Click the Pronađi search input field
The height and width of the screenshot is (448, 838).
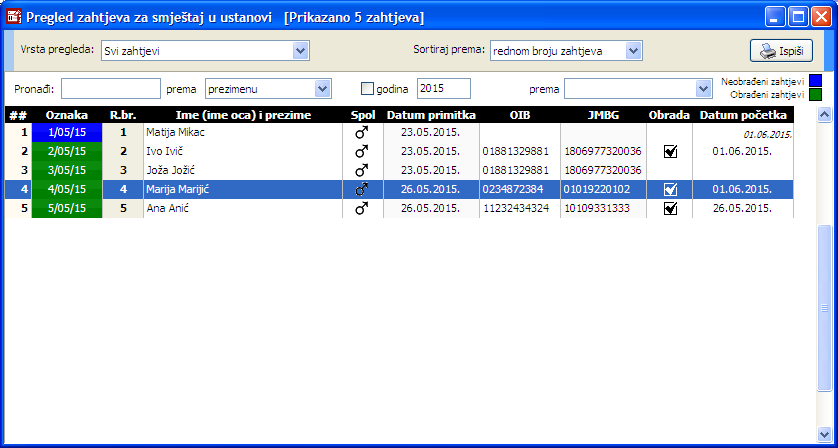(110, 89)
